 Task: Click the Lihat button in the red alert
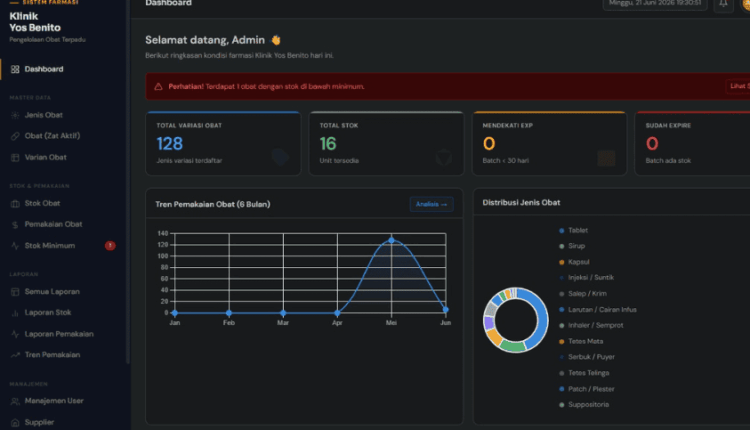coord(738,86)
